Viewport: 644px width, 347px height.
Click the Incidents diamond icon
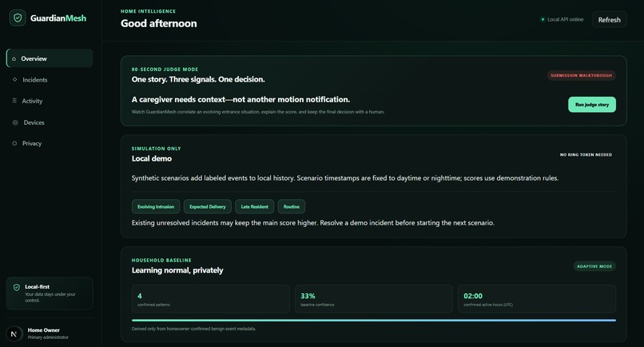pyautogui.click(x=15, y=80)
